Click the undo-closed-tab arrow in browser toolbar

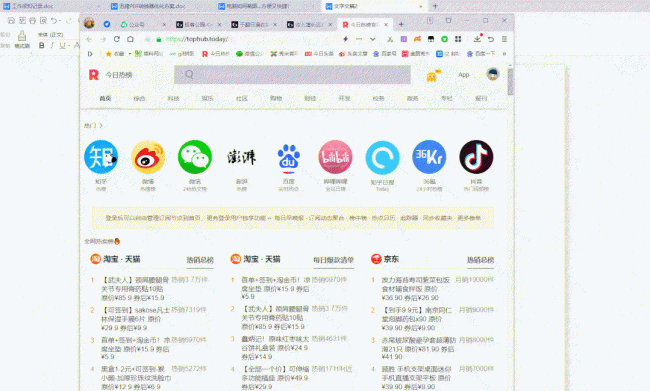point(491,39)
